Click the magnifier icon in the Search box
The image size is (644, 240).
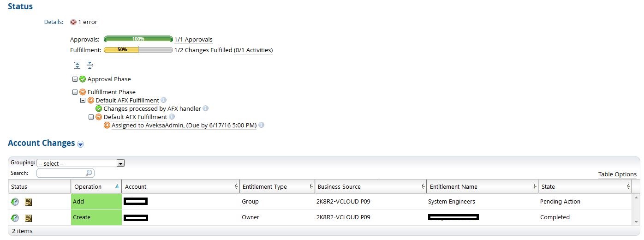click(x=89, y=173)
